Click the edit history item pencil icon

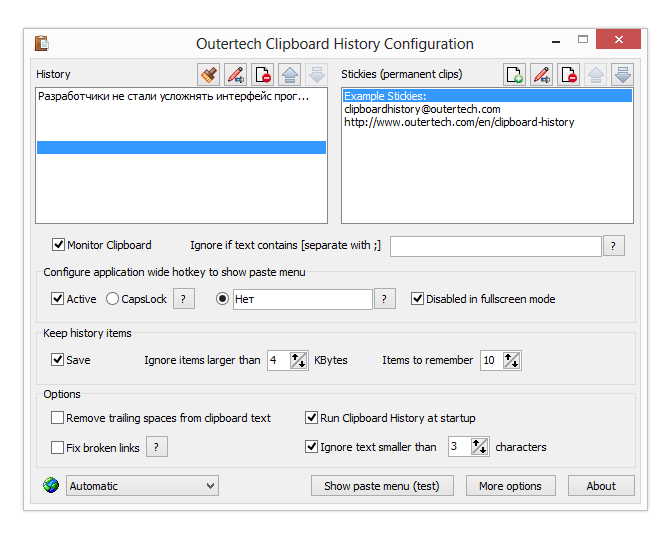(236, 74)
